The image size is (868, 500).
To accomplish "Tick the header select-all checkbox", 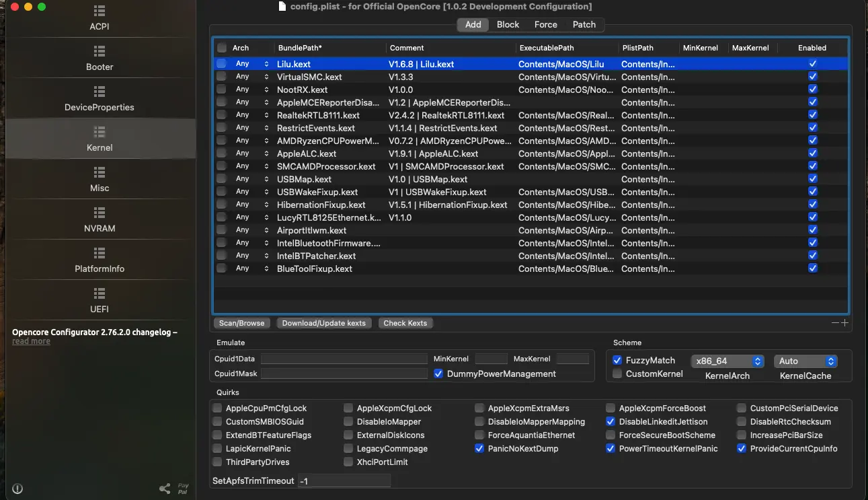I will click(x=222, y=48).
